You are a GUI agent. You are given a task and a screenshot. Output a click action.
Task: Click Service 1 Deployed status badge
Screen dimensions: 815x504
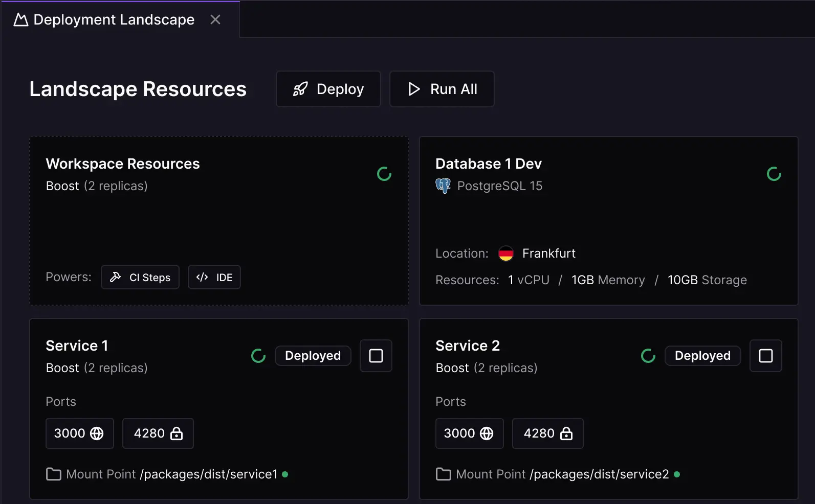(x=313, y=356)
